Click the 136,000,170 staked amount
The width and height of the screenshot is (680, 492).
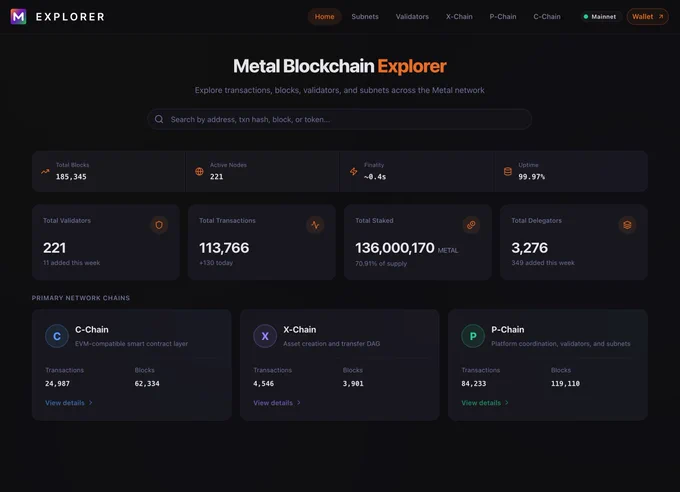click(x=395, y=248)
